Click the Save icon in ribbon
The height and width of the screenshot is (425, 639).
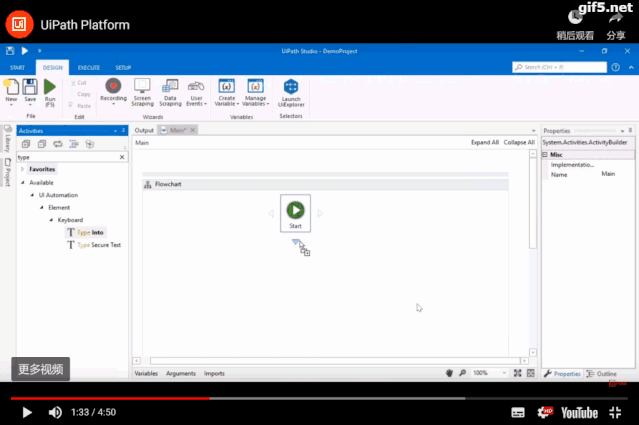(30, 87)
